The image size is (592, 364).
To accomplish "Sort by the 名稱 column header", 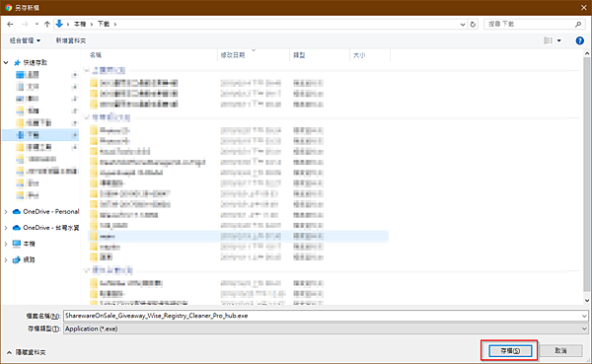I will [95, 55].
